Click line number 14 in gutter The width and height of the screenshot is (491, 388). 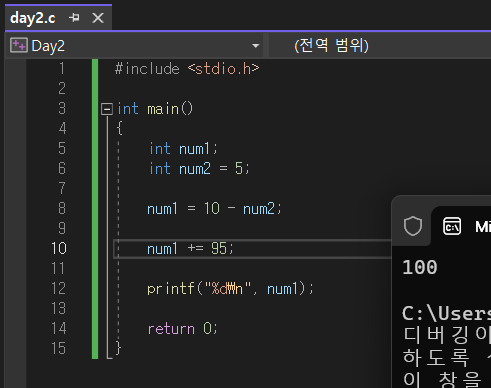coord(59,328)
